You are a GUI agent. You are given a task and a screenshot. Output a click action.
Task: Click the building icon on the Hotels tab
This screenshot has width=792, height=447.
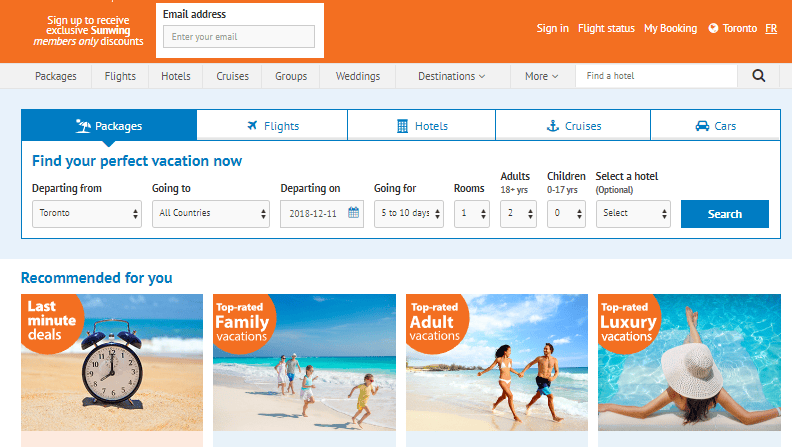point(402,126)
